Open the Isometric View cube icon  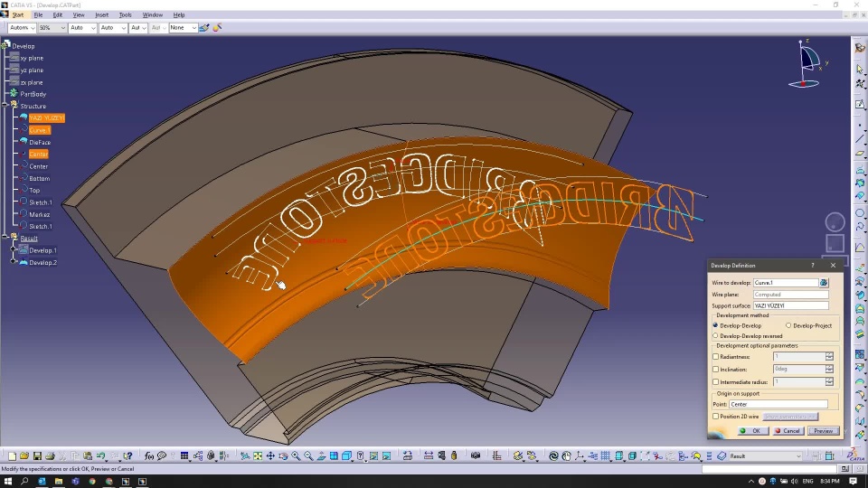click(x=346, y=455)
